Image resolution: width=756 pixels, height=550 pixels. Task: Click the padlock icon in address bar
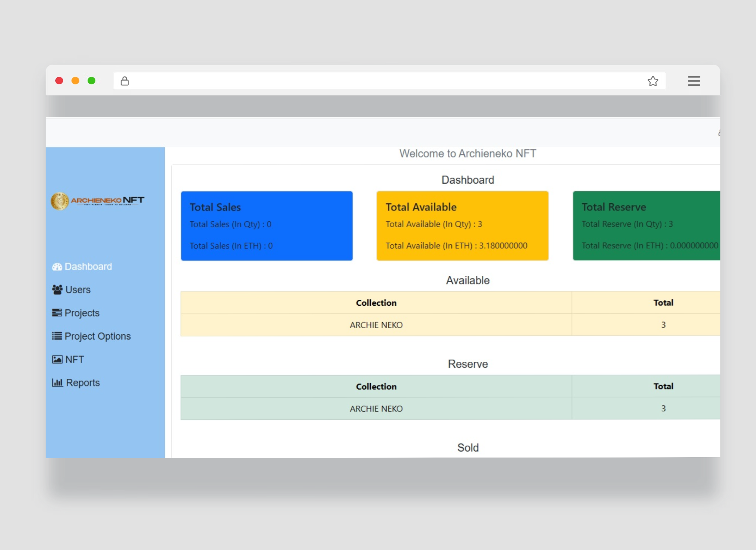click(x=125, y=81)
